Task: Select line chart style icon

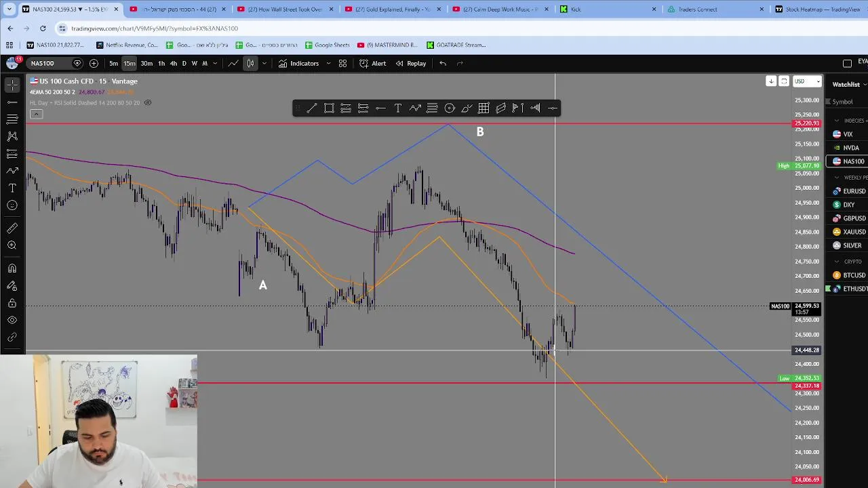Action: click(x=233, y=63)
